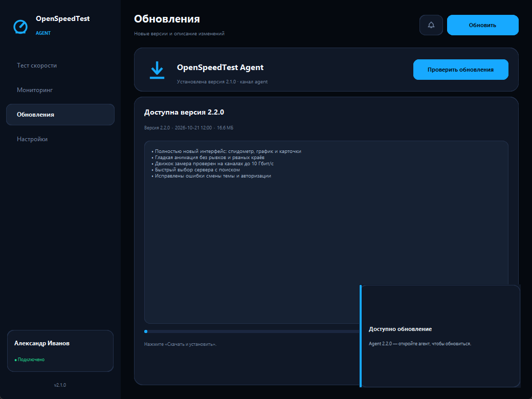Click Проверить обновления button
The height and width of the screenshot is (399, 532).
(x=460, y=70)
